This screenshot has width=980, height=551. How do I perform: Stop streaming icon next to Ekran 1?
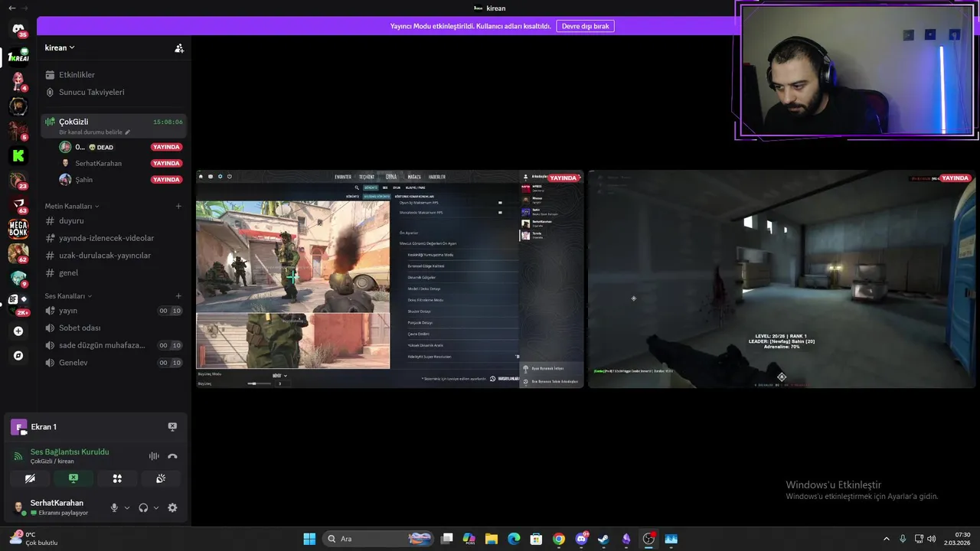(x=172, y=427)
